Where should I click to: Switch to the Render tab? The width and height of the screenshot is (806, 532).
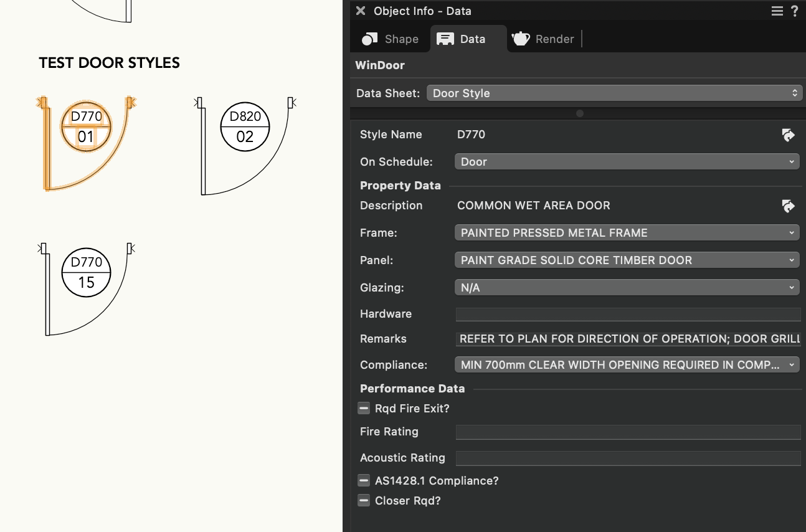pyautogui.click(x=543, y=39)
